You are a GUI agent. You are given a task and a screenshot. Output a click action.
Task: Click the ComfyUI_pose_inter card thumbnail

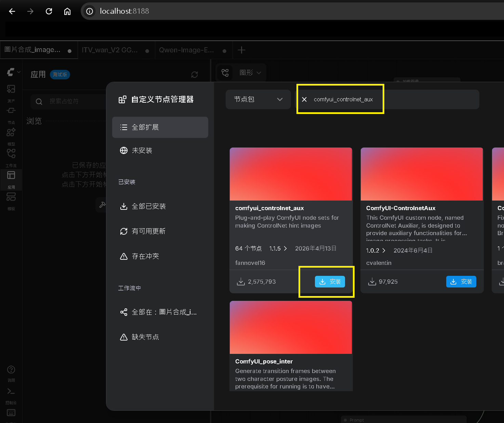point(291,328)
